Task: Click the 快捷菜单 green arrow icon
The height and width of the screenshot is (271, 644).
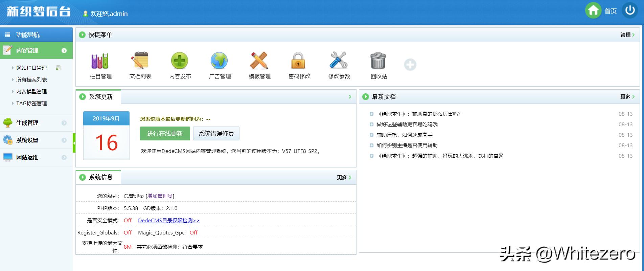Action: pos(82,35)
